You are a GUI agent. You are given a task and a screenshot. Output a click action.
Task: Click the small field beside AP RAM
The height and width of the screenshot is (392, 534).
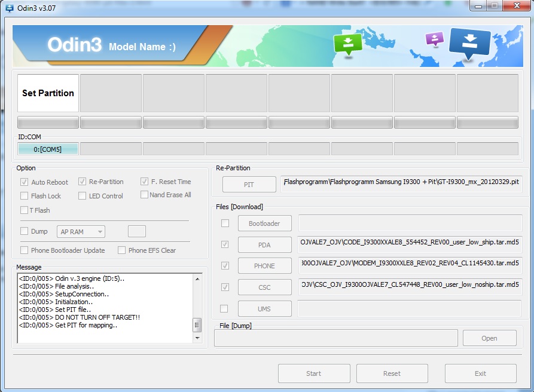click(x=137, y=231)
